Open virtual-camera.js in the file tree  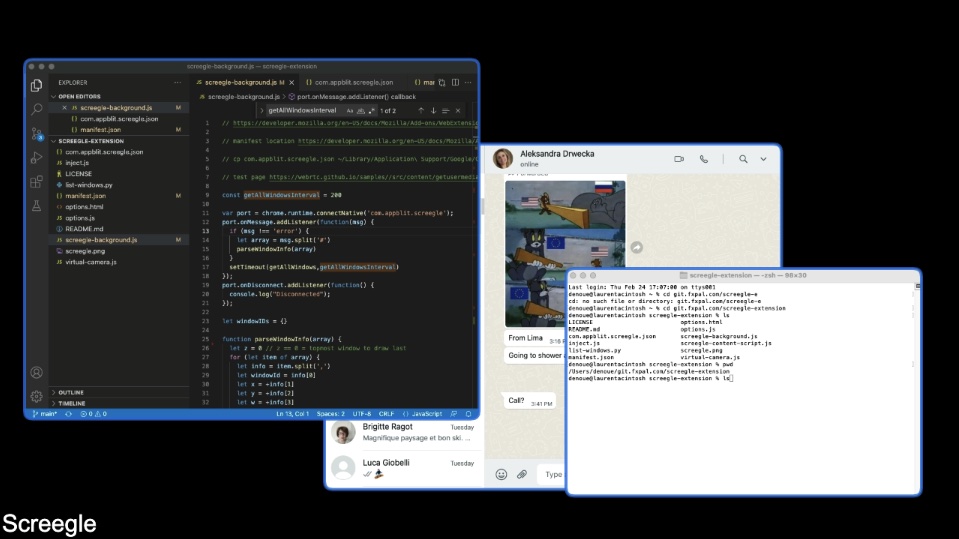(91, 262)
